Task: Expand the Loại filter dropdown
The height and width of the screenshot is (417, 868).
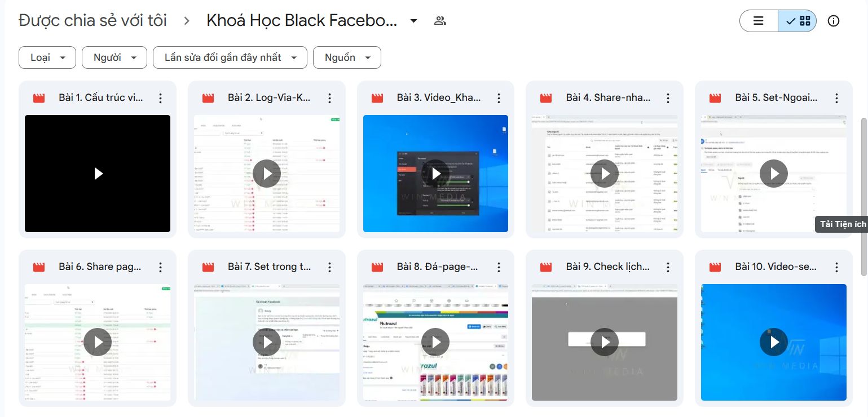Action: click(x=47, y=57)
